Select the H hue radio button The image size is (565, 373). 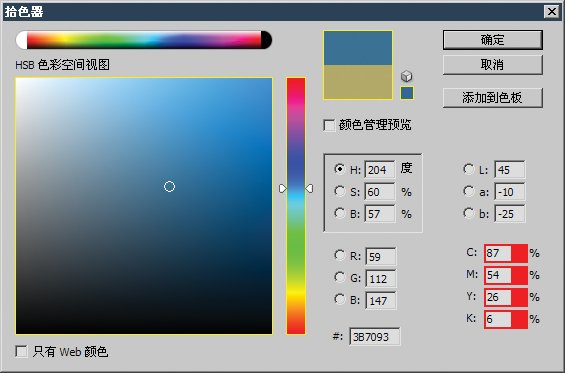pos(339,169)
